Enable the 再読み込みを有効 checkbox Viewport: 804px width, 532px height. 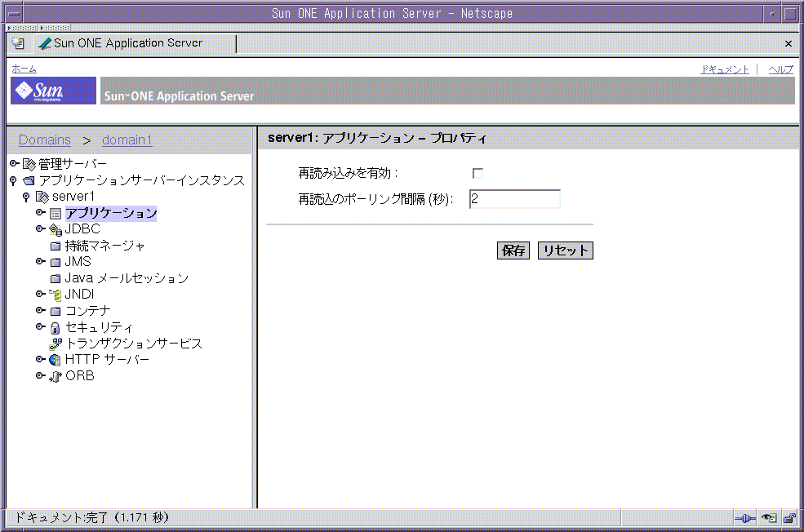click(x=478, y=173)
